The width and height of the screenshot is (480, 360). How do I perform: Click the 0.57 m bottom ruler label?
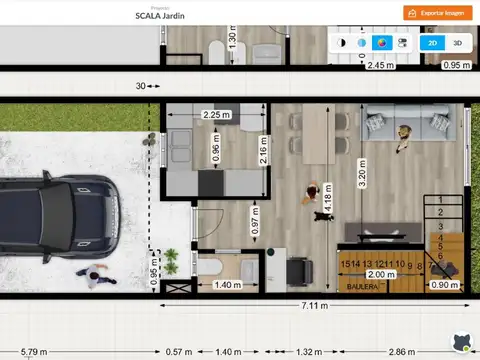(x=179, y=352)
